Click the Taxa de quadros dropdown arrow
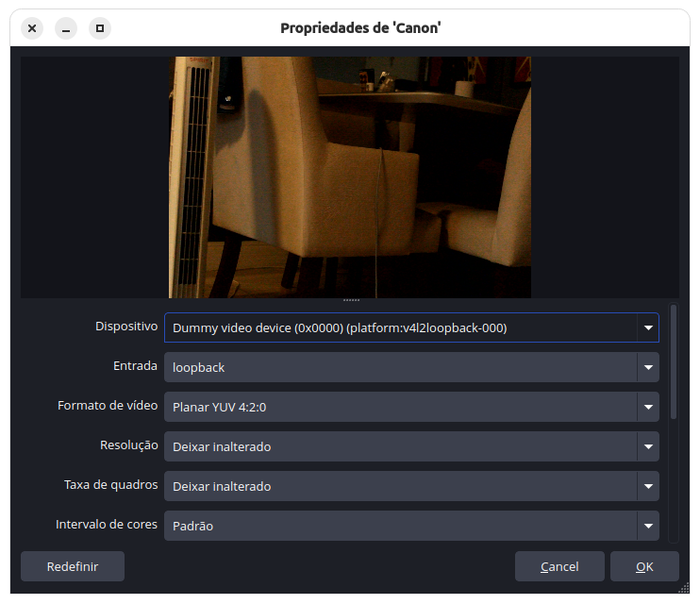 tap(648, 486)
